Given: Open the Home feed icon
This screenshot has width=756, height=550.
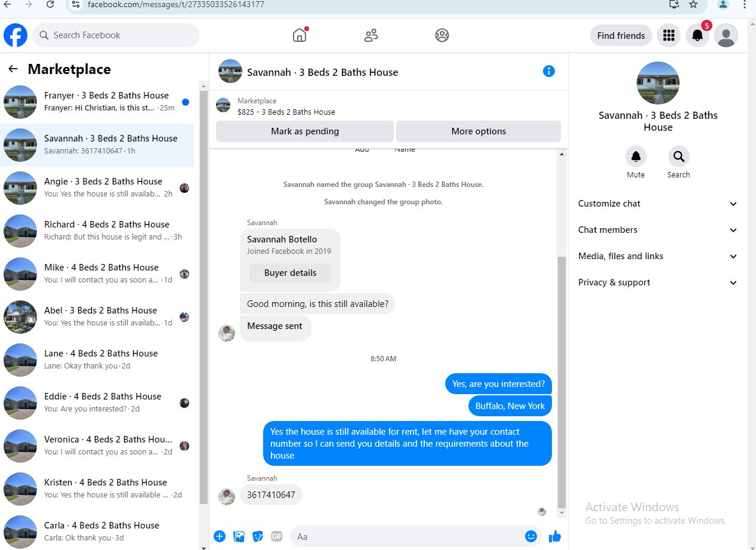Looking at the screenshot, I should (300, 35).
